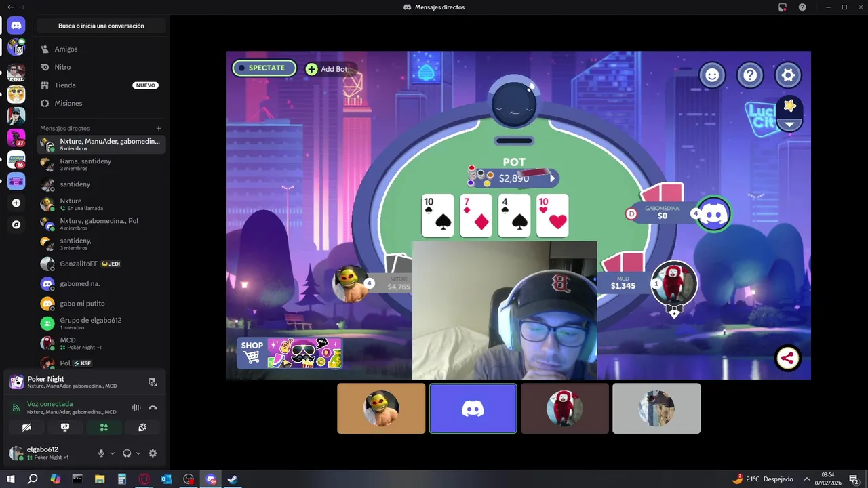The width and height of the screenshot is (868, 488).
Task: Click the pink share button in game
Action: 787,359
